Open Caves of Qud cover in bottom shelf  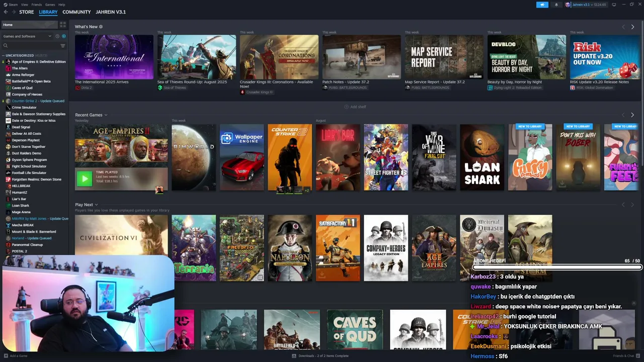pyautogui.click(x=355, y=329)
